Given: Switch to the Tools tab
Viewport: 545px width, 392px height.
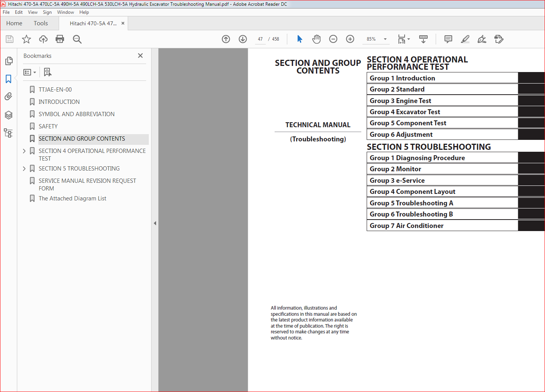Looking at the screenshot, I should (x=41, y=23).
